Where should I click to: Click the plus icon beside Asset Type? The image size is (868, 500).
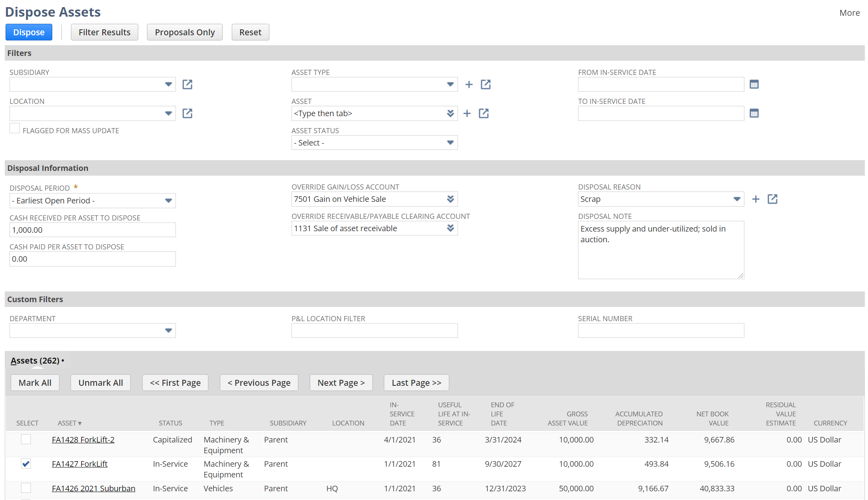[x=469, y=84]
